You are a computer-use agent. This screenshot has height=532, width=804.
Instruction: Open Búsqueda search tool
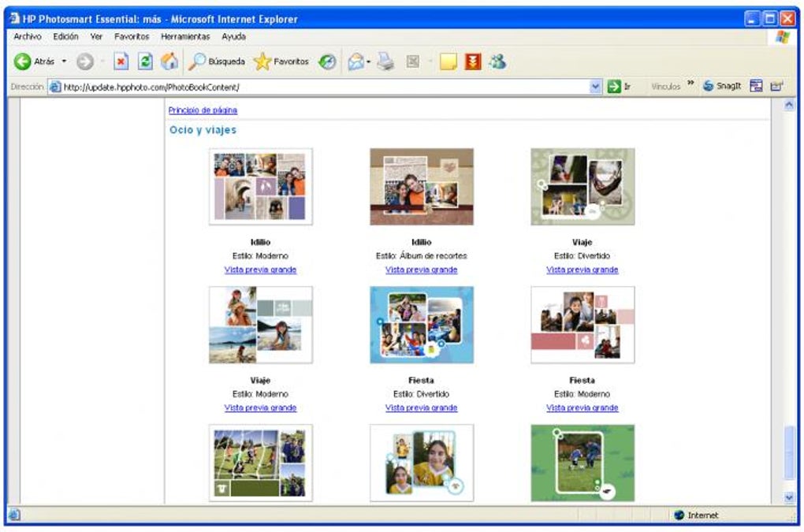tap(217, 61)
